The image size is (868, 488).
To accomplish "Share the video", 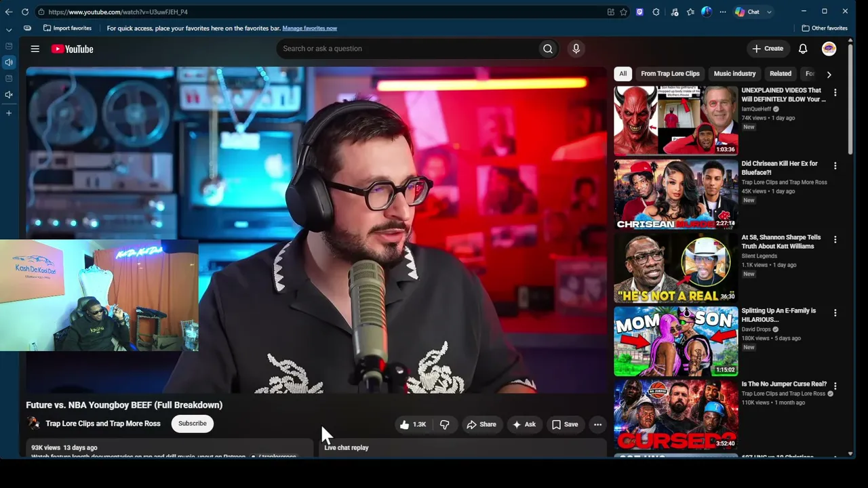I will pyautogui.click(x=481, y=424).
